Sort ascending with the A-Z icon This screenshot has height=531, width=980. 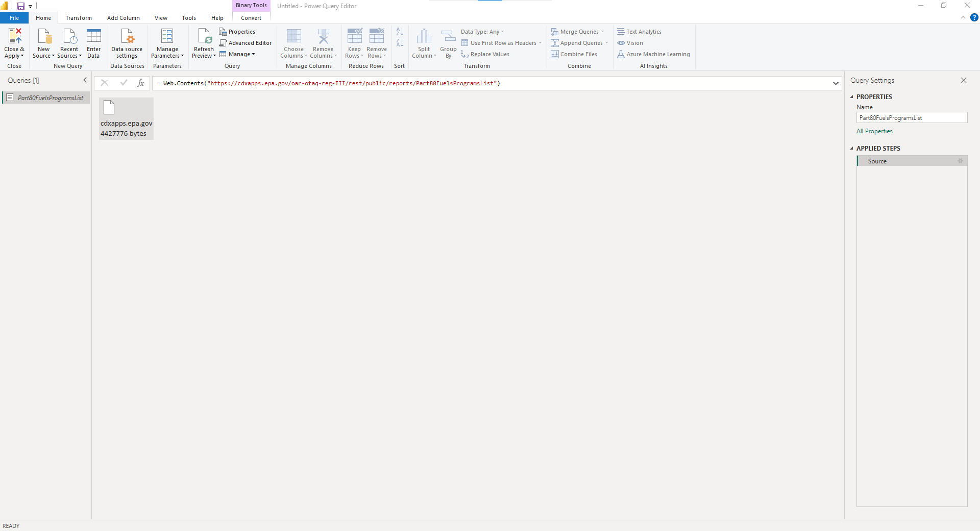click(400, 32)
